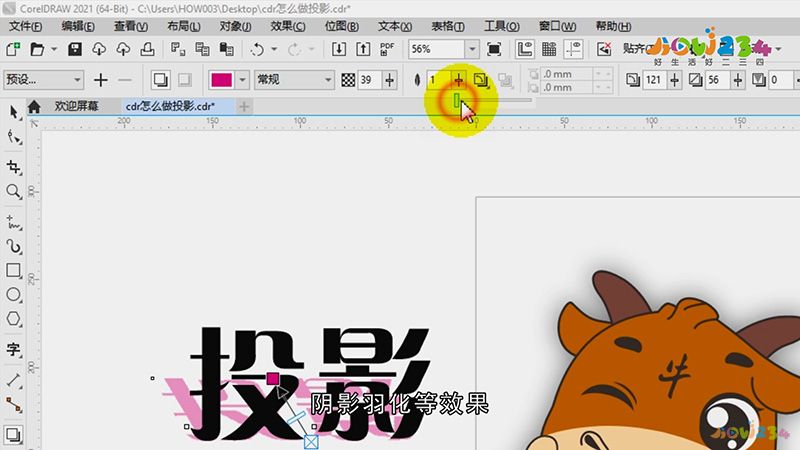Switch to cdr怎么做投影.cdr tab
Screen dimensions: 800x450
click(170, 106)
